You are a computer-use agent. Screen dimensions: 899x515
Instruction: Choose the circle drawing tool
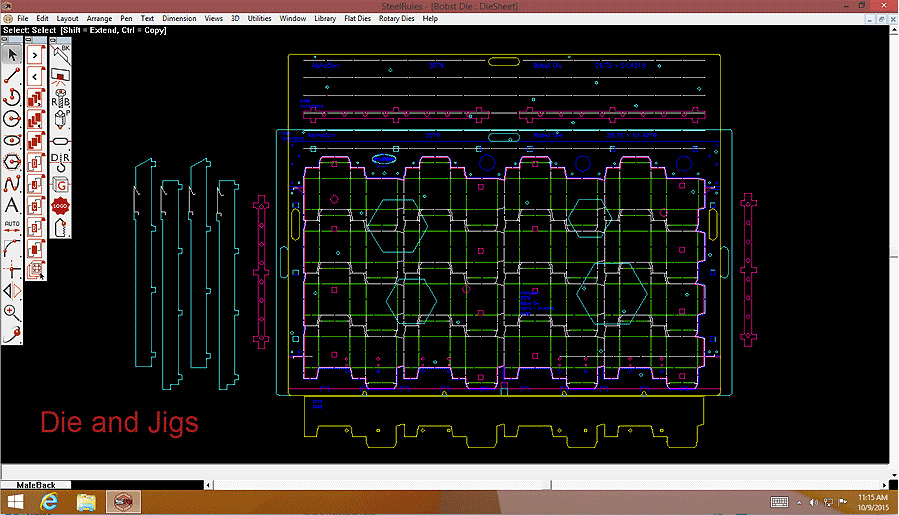pyautogui.click(x=12, y=119)
